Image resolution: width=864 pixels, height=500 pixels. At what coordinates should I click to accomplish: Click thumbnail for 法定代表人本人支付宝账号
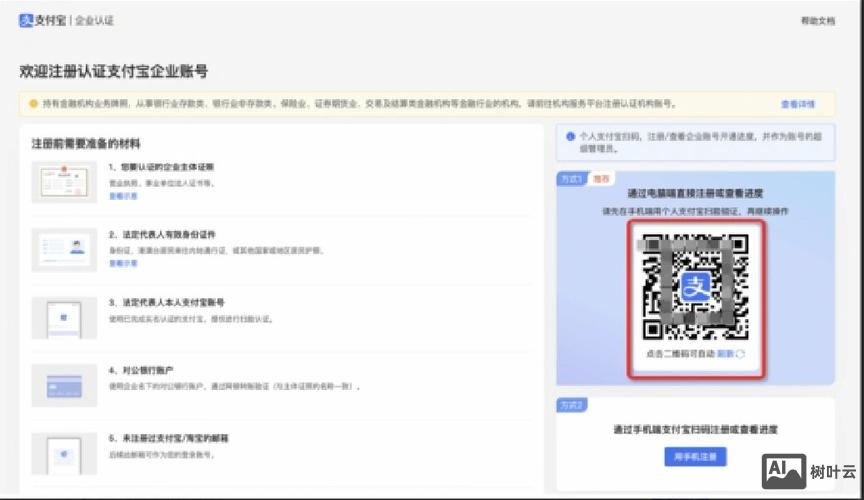(64, 318)
